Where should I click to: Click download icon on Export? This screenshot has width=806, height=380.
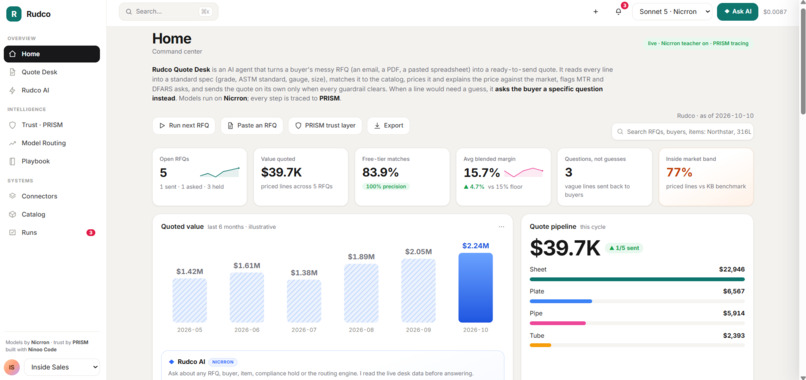click(377, 125)
